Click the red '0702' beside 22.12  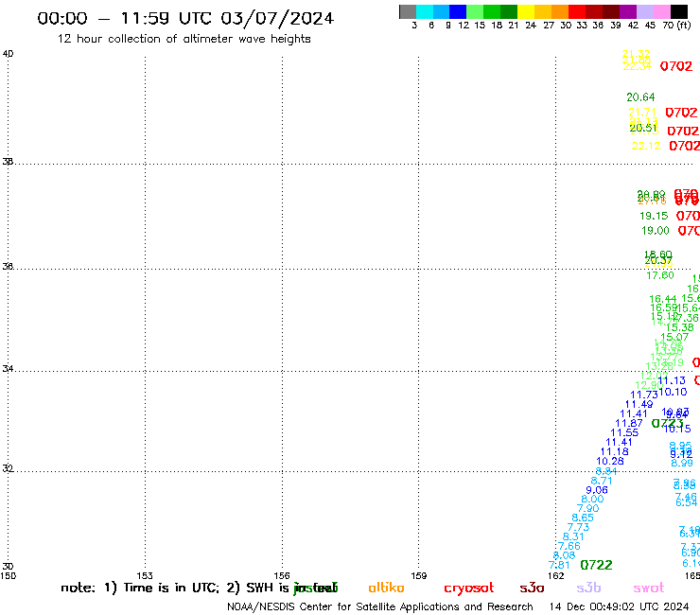[684, 146]
